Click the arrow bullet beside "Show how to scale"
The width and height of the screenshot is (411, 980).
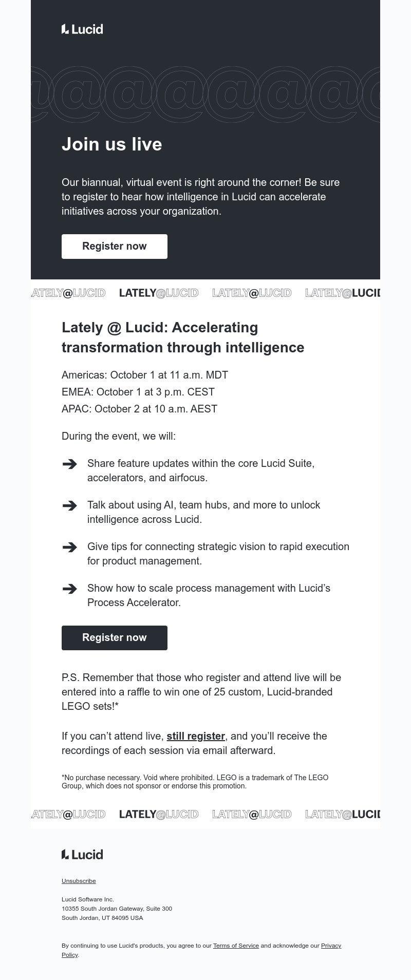pyautogui.click(x=69, y=589)
